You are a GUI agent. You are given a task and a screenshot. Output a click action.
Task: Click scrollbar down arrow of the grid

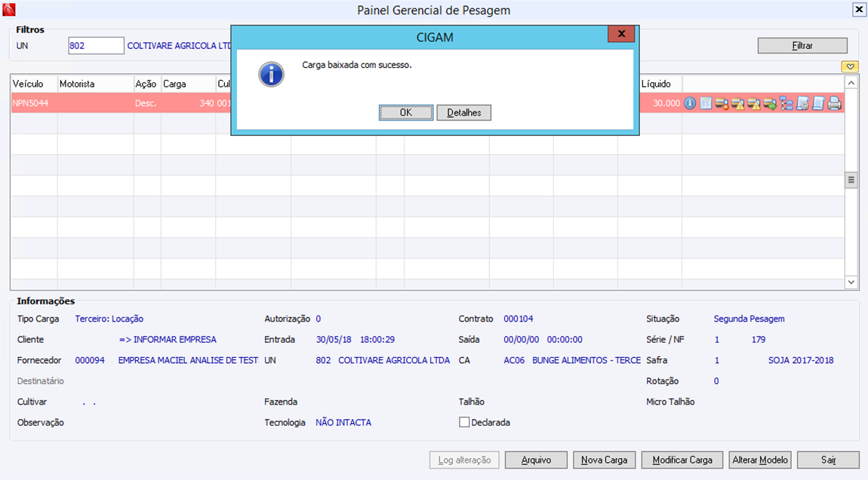point(851,282)
